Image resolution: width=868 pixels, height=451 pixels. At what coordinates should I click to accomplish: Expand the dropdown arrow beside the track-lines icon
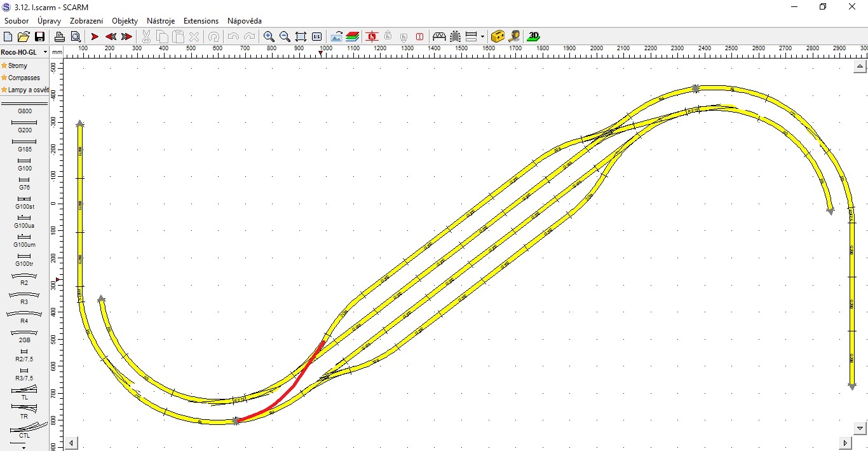point(482,37)
